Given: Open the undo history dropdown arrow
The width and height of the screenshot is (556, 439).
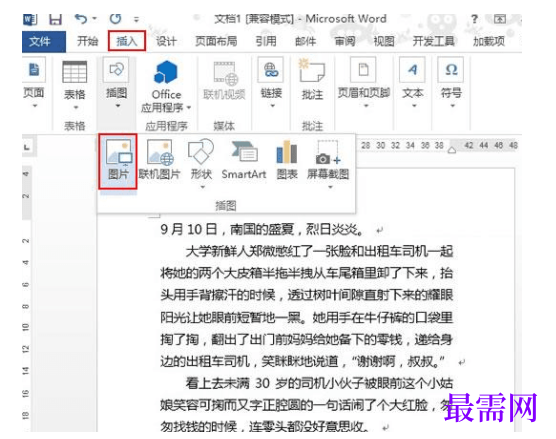Looking at the screenshot, I should coord(94,18).
